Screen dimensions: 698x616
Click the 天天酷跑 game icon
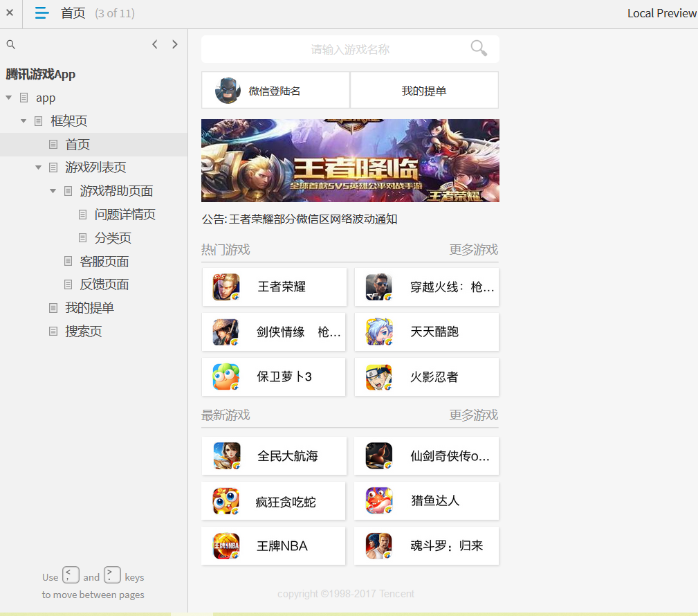pyautogui.click(x=379, y=332)
